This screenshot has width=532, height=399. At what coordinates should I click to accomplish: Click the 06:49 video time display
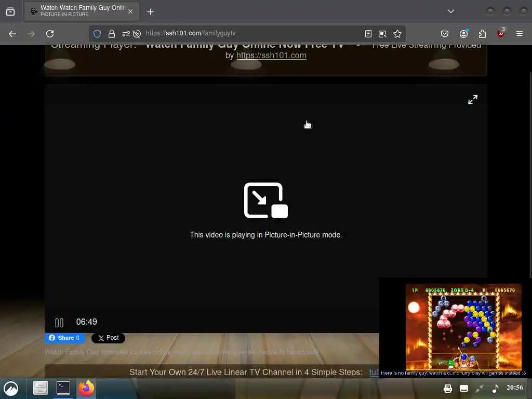tap(87, 322)
